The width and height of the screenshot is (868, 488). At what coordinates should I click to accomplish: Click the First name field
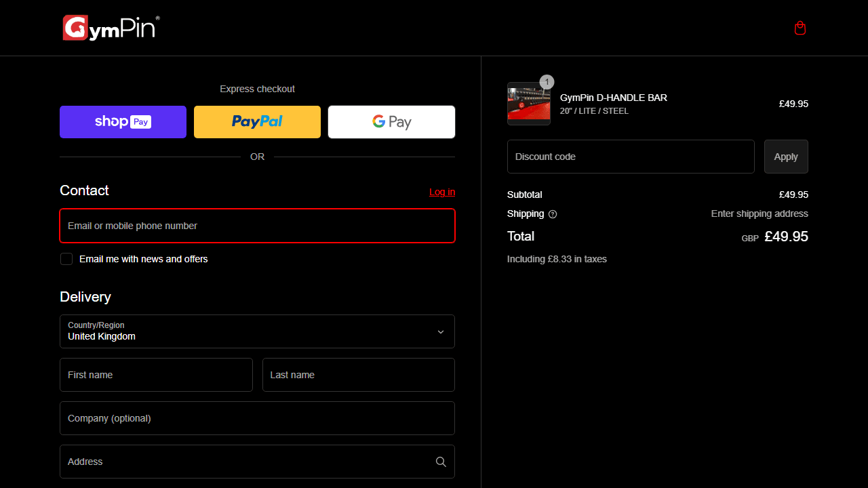[156, 375]
